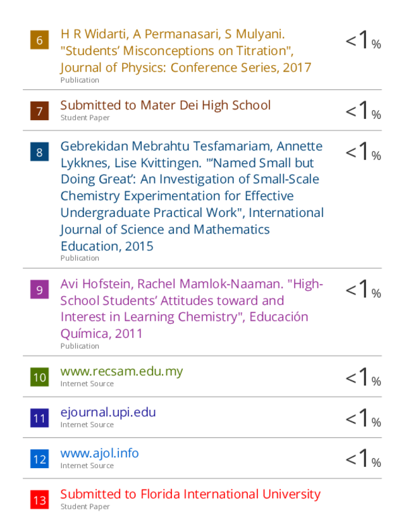
Task: Click the <1% match beside www.ajol.info
Action: click(x=363, y=458)
